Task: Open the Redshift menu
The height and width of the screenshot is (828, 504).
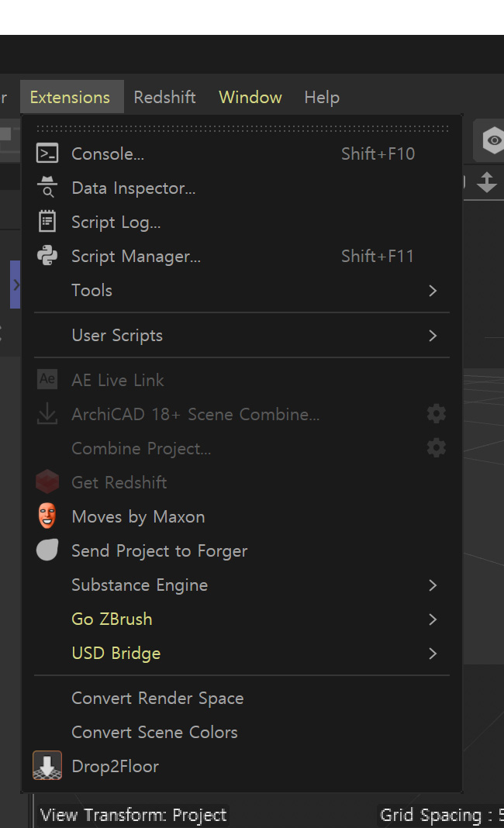Action: (x=164, y=97)
